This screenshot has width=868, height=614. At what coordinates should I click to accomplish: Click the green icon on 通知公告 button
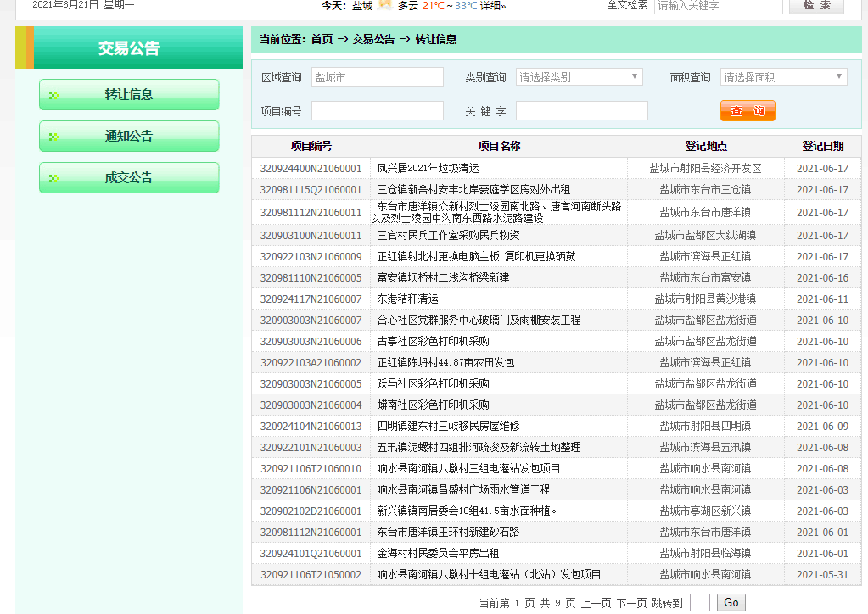(x=54, y=137)
